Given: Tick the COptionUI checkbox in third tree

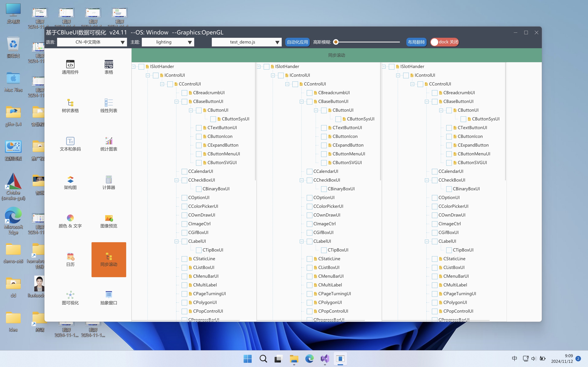Looking at the screenshot, I should 435,198.
